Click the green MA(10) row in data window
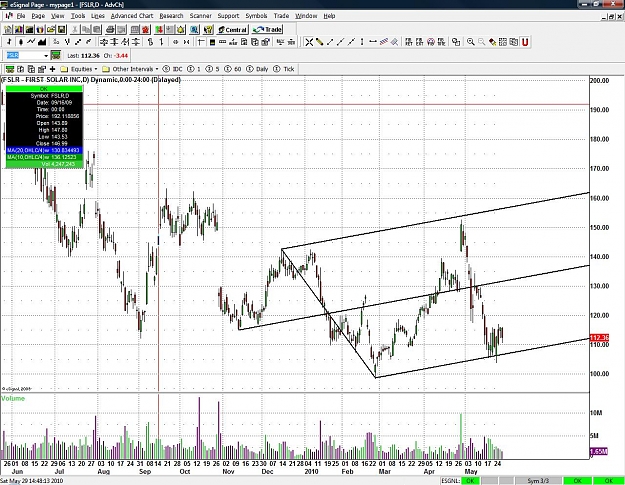Viewport: 625px width, 485px height. (x=44, y=157)
